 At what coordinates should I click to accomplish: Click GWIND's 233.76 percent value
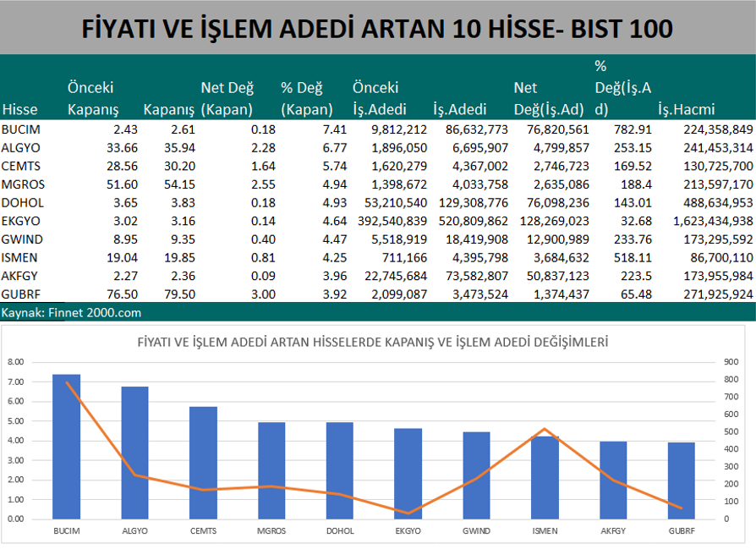(633, 239)
